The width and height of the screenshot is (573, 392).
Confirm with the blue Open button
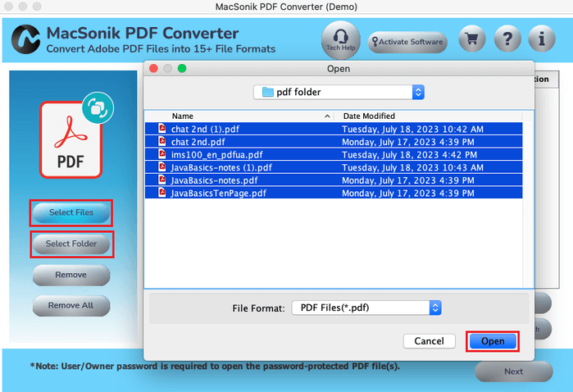click(493, 341)
